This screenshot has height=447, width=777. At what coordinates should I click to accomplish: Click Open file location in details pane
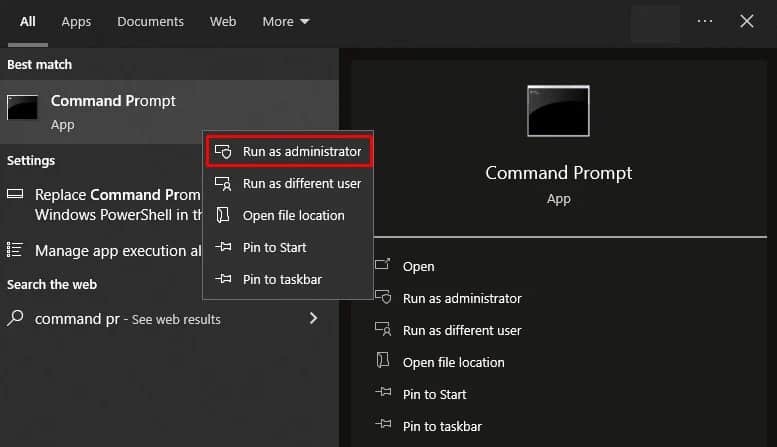click(453, 362)
